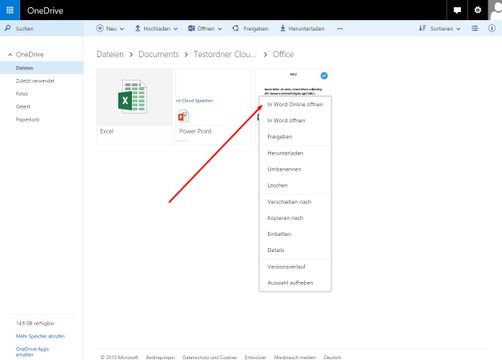Open Papierkorb in sidebar
The height and width of the screenshot is (360, 502).
[27, 119]
